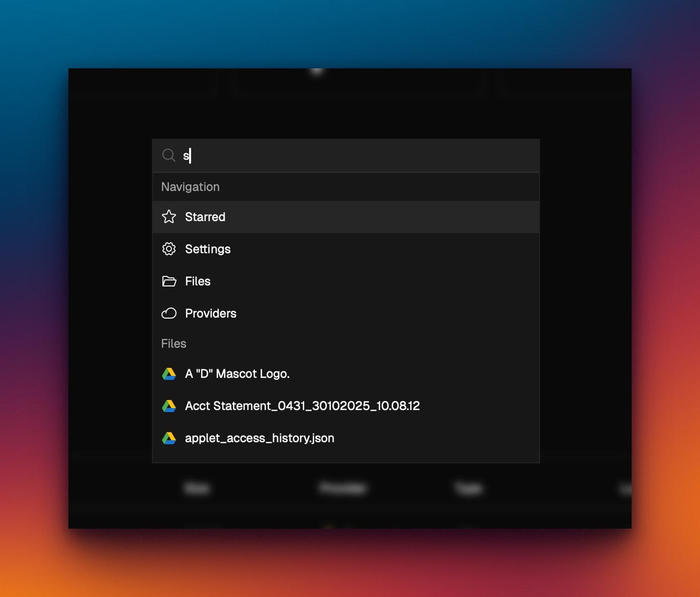Click the cloud icon beside Providers
Image resolution: width=700 pixels, height=597 pixels.
click(x=169, y=313)
